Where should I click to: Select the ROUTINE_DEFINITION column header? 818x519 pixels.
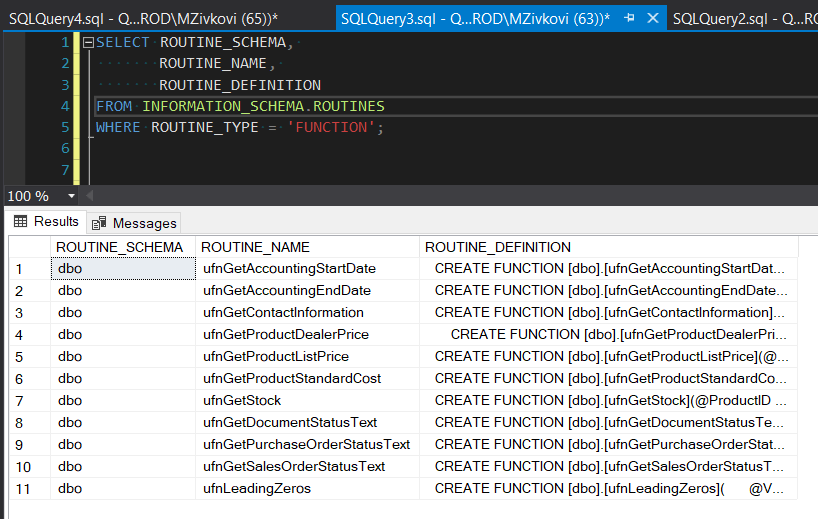[x=609, y=247]
